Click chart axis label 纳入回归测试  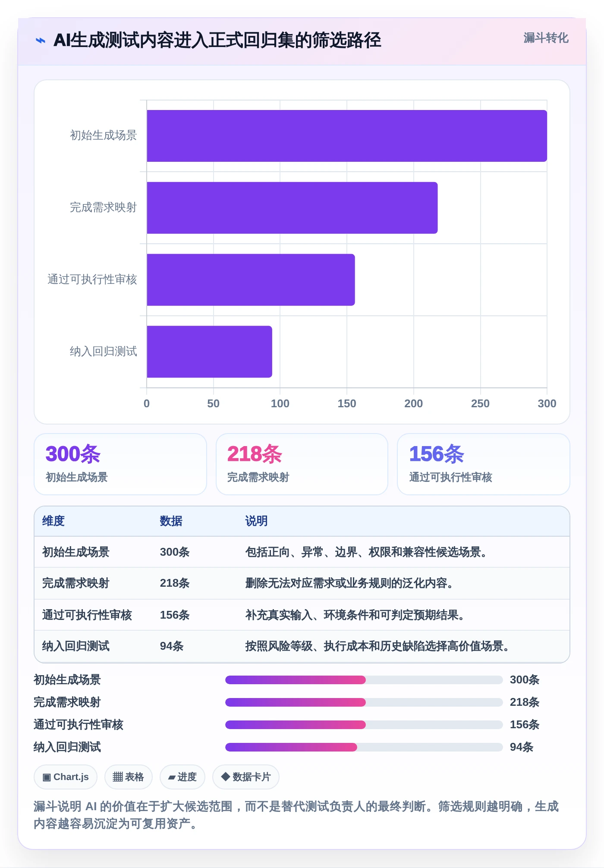pyautogui.click(x=104, y=352)
